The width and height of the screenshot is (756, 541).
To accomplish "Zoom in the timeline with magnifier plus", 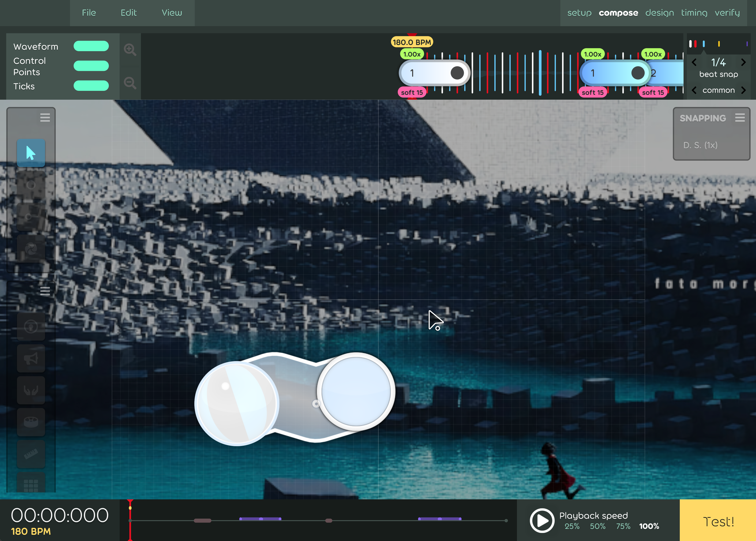I will point(130,50).
